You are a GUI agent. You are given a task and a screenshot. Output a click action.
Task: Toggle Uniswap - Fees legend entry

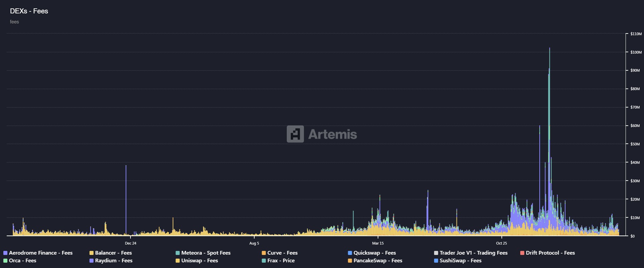(197, 261)
